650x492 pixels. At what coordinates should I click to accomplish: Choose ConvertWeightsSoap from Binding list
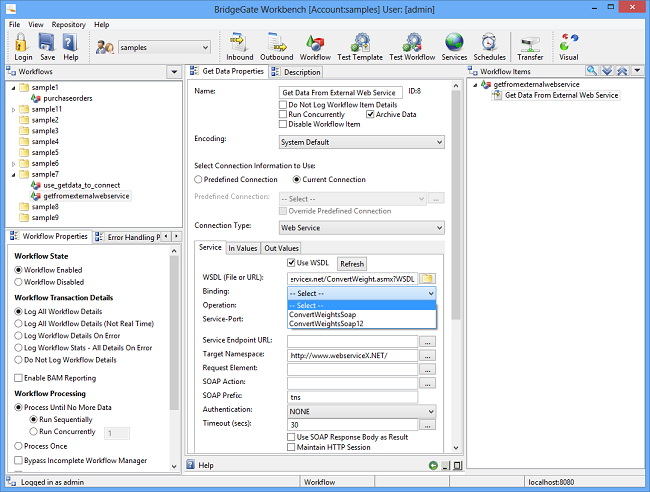pyautogui.click(x=322, y=314)
